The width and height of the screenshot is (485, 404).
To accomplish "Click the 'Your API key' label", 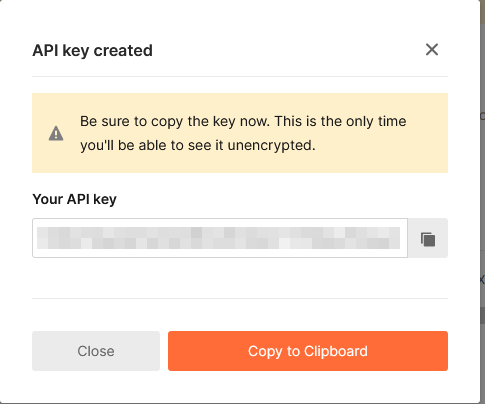I will 74,199.
